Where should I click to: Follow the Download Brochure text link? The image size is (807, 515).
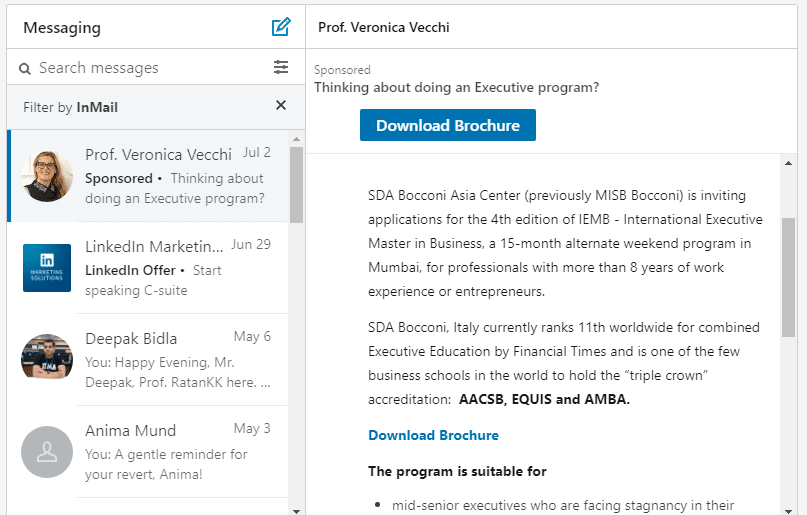tap(433, 435)
